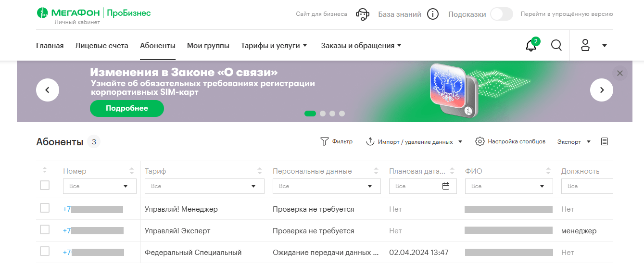This screenshot has height=267, width=644.
Task: Open the Лицевые счета tab
Action: 102,46
